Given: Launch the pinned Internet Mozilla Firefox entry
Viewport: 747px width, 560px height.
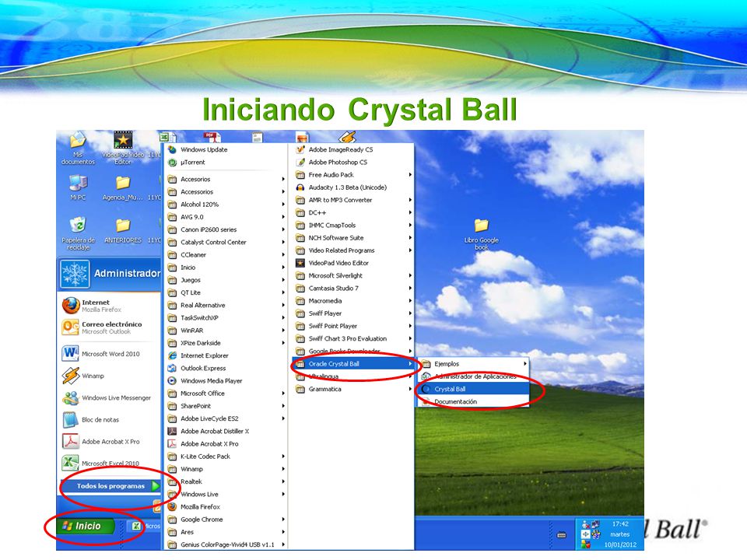Looking at the screenshot, I should tap(110, 306).
